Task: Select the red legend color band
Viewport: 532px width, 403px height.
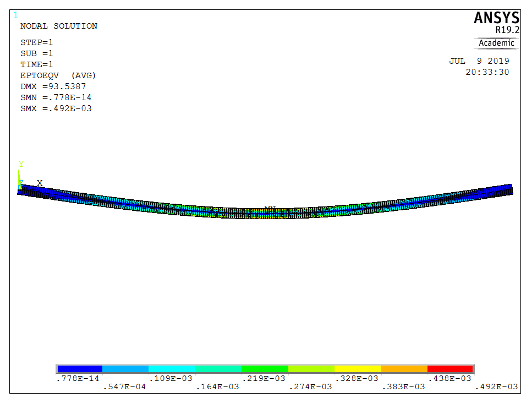Action: [450, 368]
